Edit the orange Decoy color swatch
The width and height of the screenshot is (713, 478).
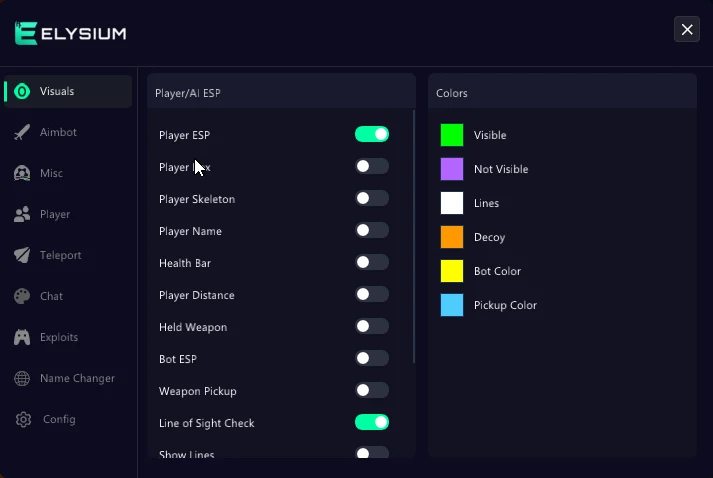click(x=452, y=237)
